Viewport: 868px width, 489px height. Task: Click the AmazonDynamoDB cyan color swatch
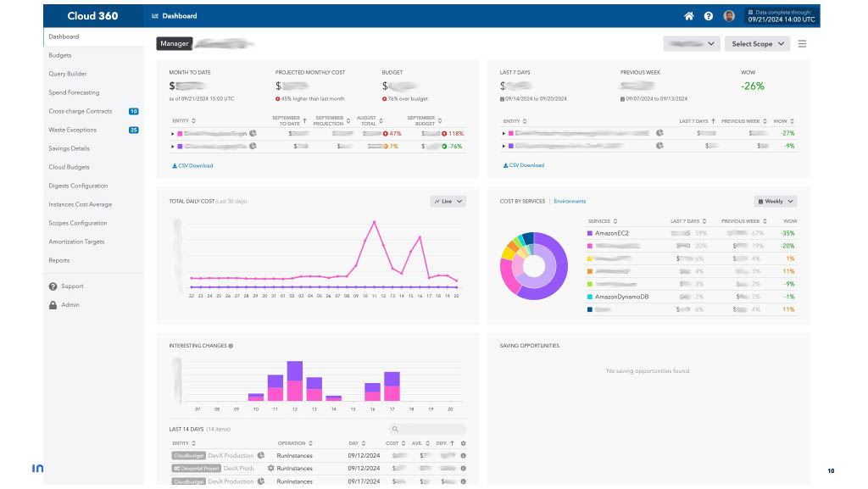click(x=590, y=297)
